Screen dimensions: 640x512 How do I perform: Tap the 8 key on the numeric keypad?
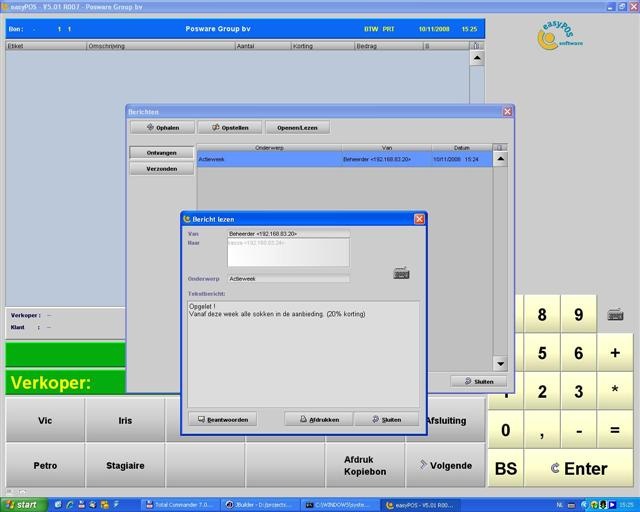click(542, 314)
